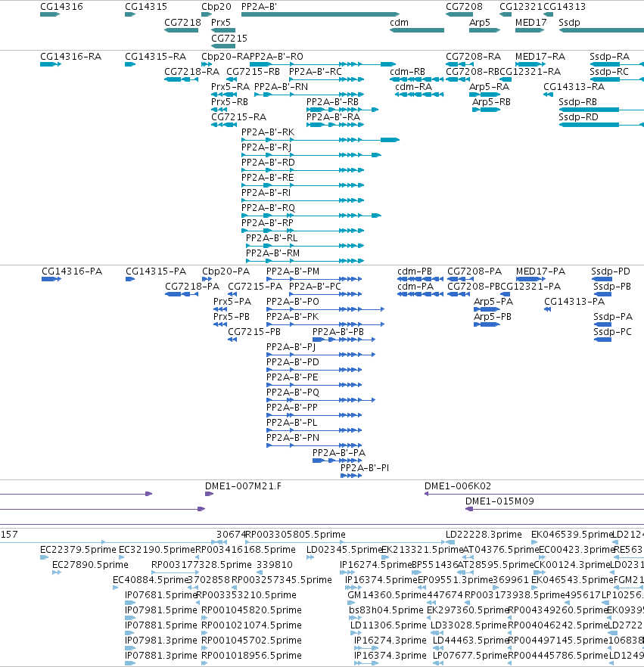Open the CG7215 gene label
This screenshot has height=667, width=644.
[x=229, y=39]
